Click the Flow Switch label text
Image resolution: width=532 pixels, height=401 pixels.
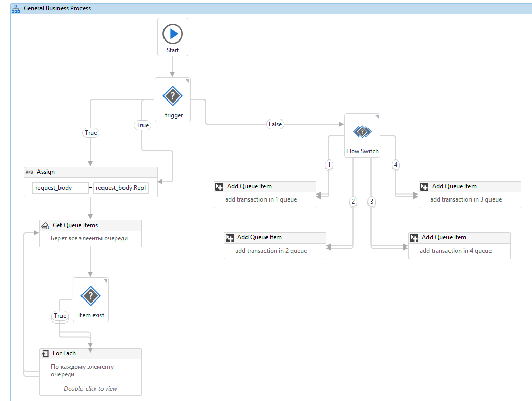tap(362, 151)
